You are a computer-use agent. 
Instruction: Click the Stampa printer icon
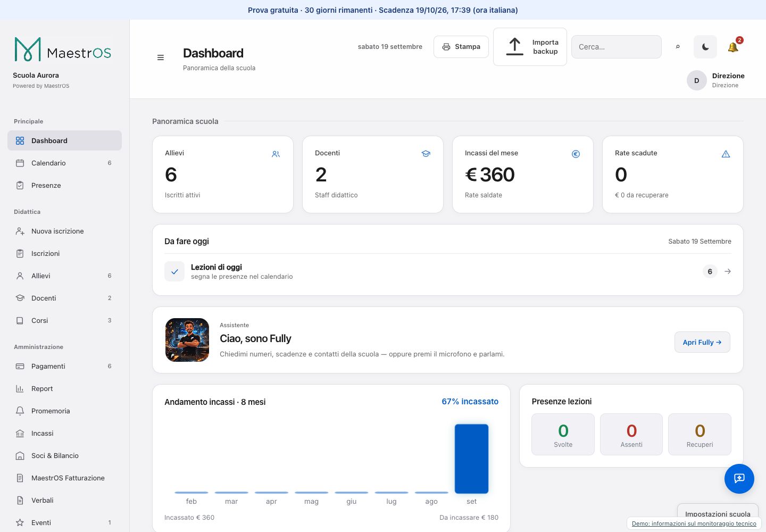(446, 47)
